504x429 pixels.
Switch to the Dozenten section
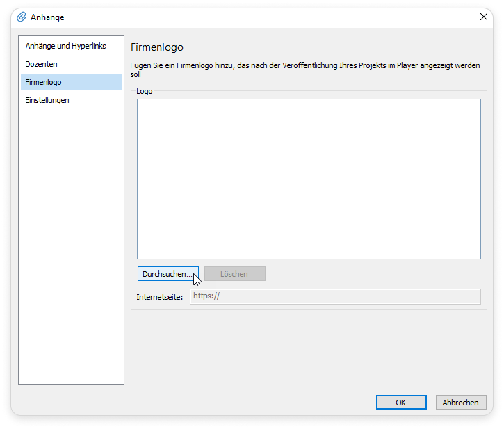pos(42,64)
